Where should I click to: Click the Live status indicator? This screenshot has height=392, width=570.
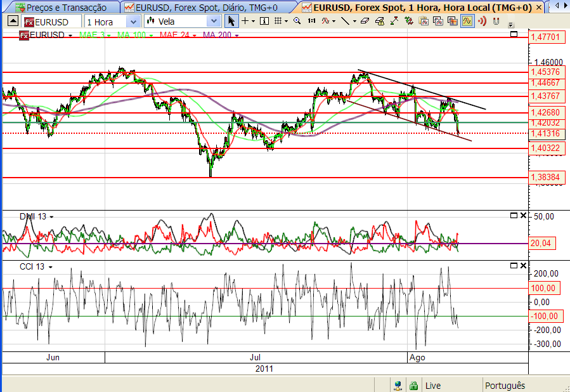[x=433, y=386]
